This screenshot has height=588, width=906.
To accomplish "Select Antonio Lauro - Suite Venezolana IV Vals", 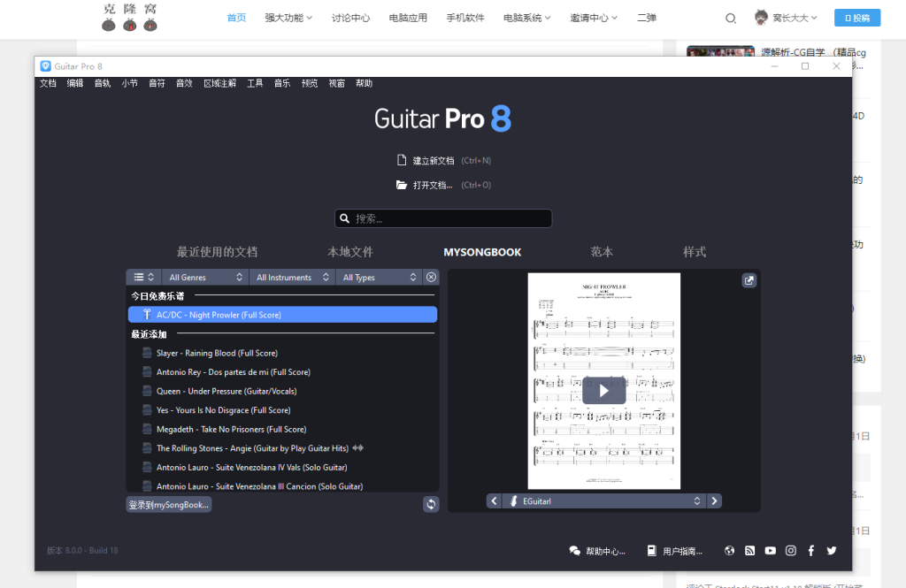I will (252, 467).
